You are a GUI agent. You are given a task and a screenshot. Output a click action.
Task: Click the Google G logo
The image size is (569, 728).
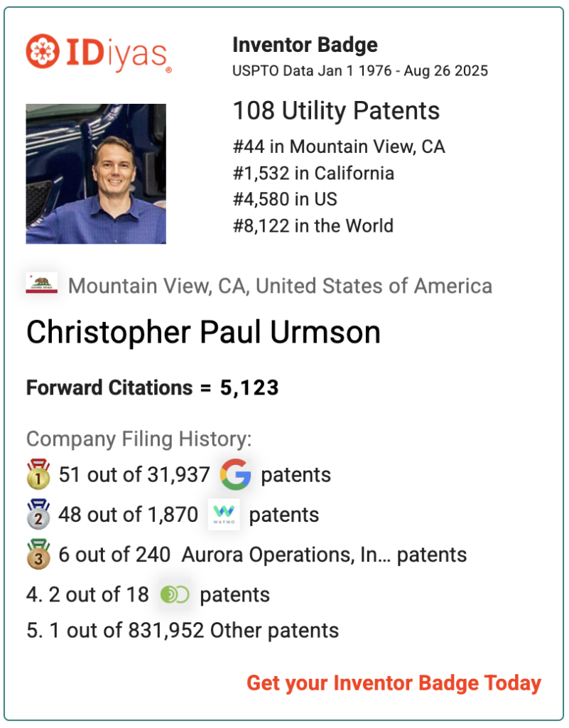(x=236, y=474)
